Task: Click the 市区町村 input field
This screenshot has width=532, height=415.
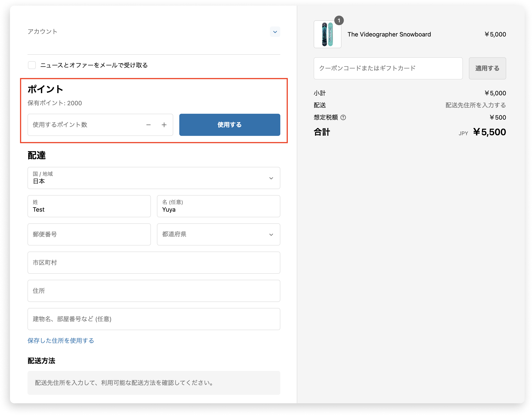Action: [154, 263]
